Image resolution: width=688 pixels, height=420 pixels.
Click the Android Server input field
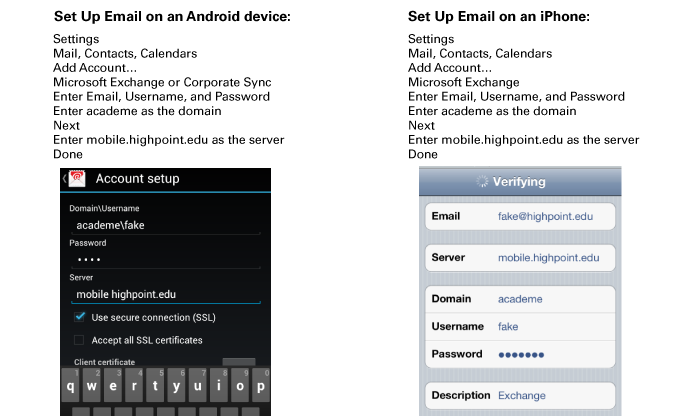(165, 295)
